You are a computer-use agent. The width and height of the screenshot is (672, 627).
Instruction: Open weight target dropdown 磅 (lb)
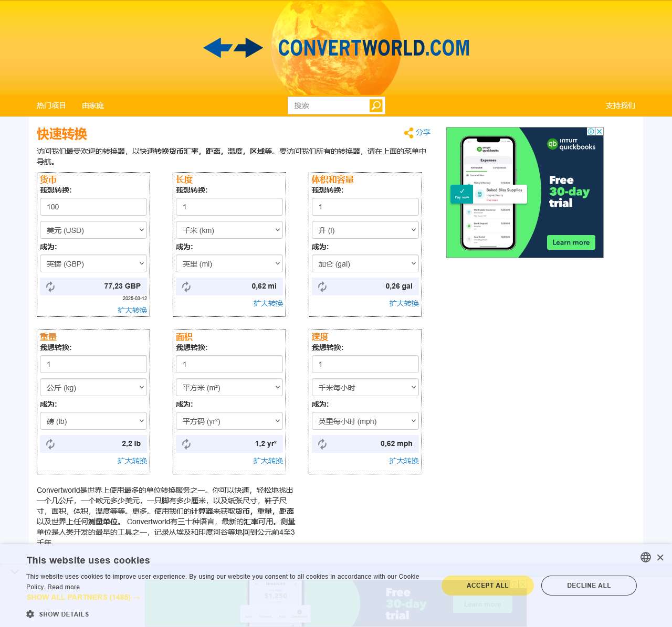[x=93, y=421]
